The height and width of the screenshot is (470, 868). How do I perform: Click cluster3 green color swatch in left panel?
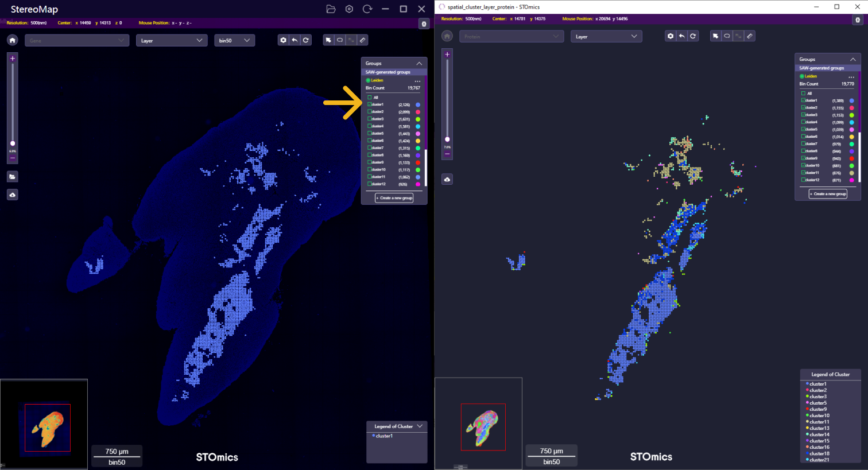coord(418,119)
